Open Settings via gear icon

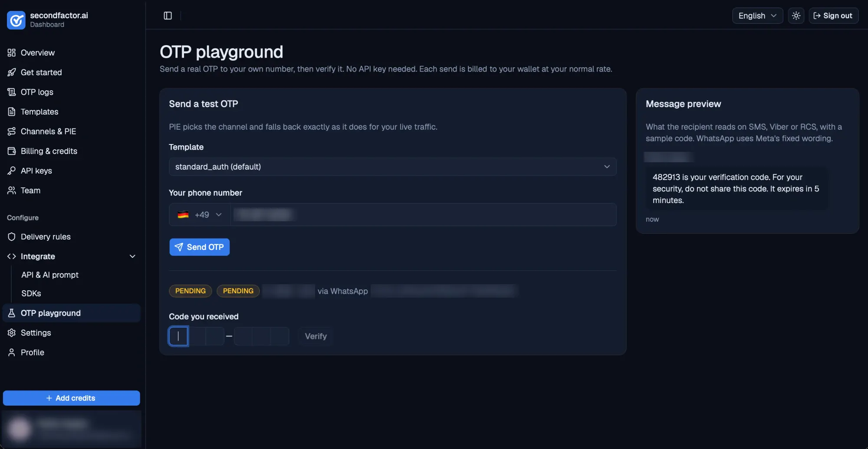click(12, 333)
